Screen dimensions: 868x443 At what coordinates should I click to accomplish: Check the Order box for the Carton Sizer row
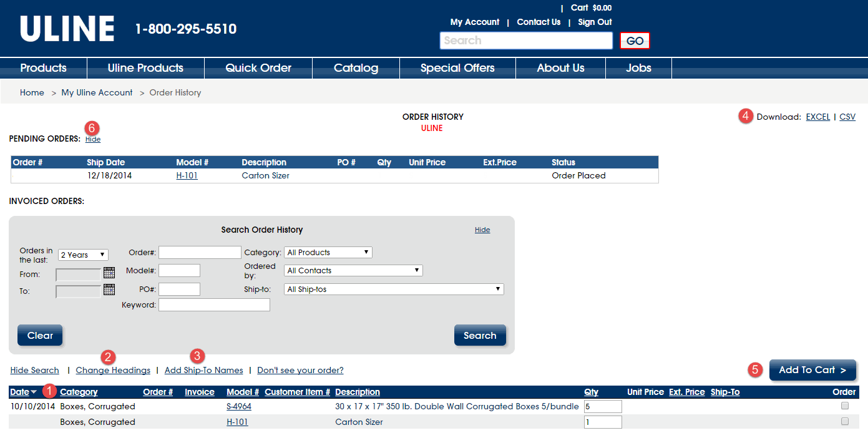click(x=845, y=422)
